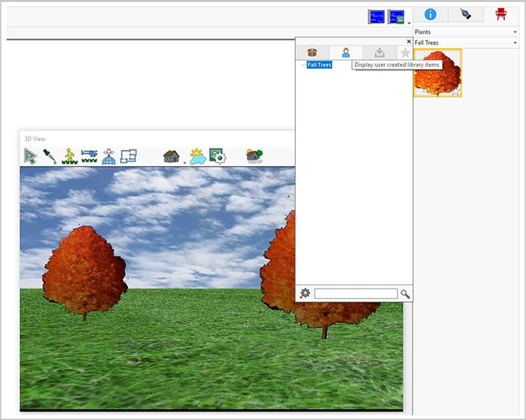Image resolution: width=526 pixels, height=420 pixels.
Task: Expand the house view dropdown arrow
Action: pos(185,163)
